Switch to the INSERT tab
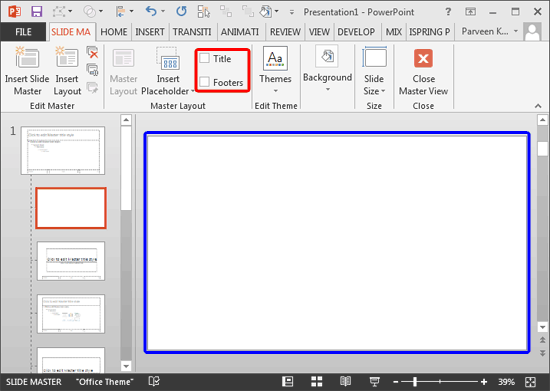This screenshot has height=391, width=550. [x=150, y=32]
